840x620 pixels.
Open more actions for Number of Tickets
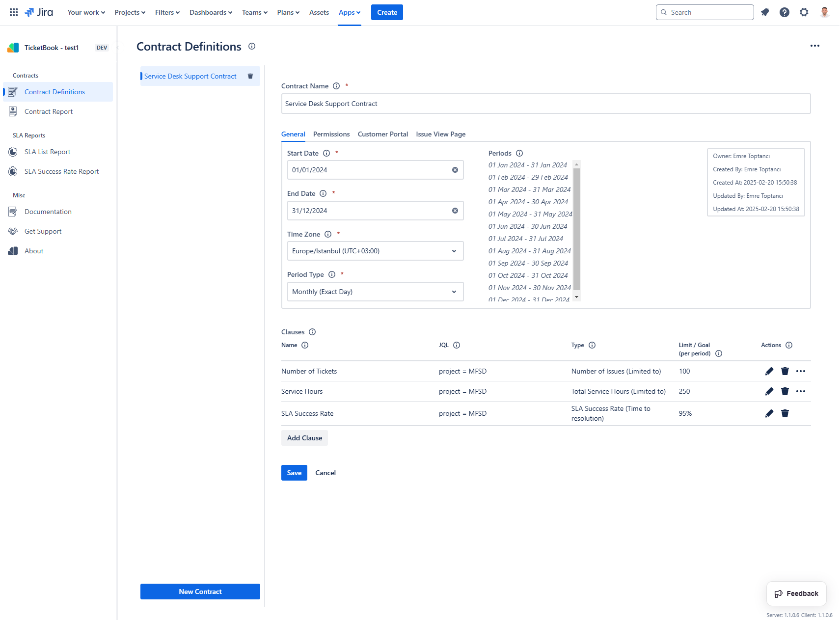tap(800, 371)
